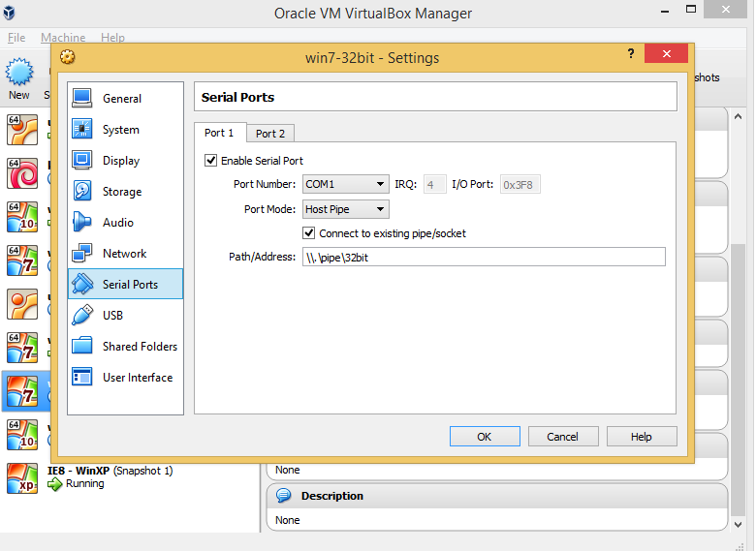Viewport: 756px width, 551px height.
Task: Click the Path/Address input field
Action: click(484, 257)
